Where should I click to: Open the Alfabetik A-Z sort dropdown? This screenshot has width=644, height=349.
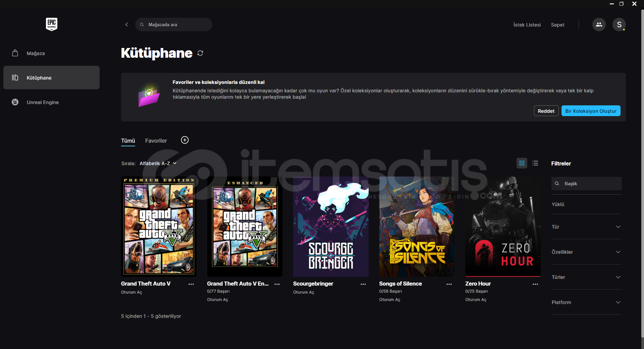coord(158,163)
